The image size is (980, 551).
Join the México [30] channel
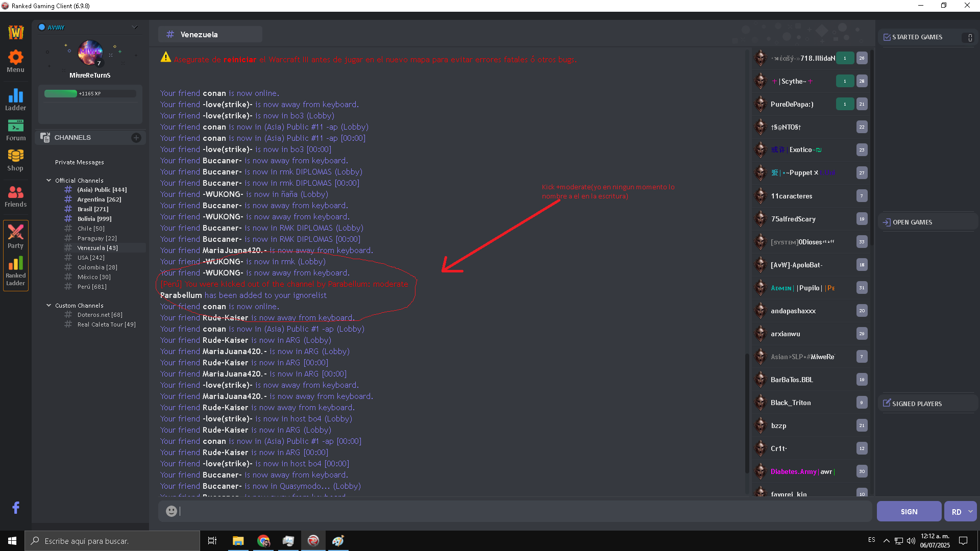94,277
